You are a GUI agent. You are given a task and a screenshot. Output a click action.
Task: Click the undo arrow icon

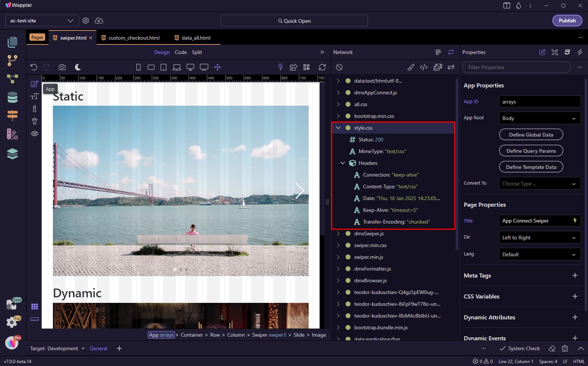[x=34, y=67]
